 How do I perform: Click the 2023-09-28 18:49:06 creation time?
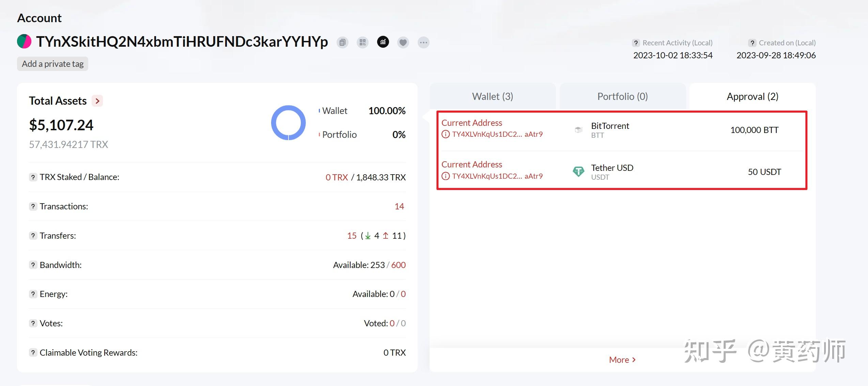(x=776, y=55)
